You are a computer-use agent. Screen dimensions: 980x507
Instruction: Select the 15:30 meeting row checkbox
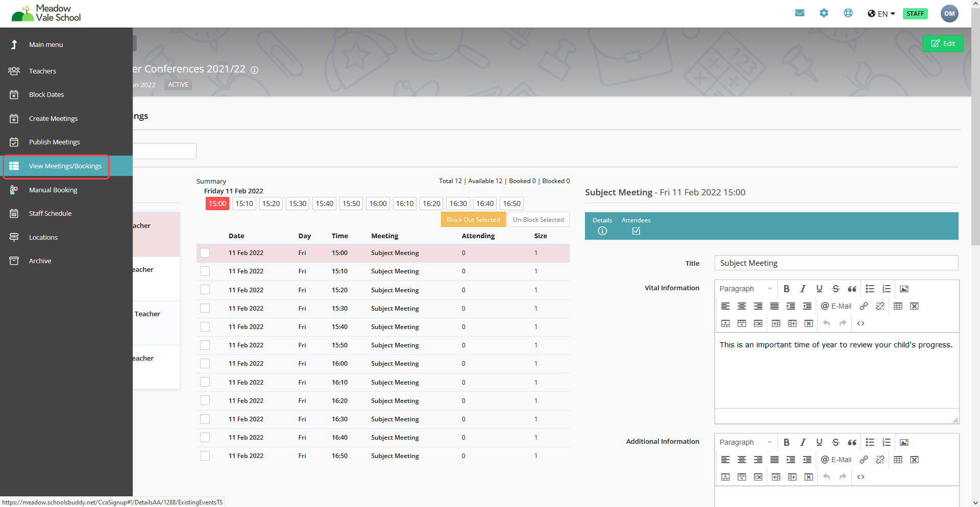(205, 309)
